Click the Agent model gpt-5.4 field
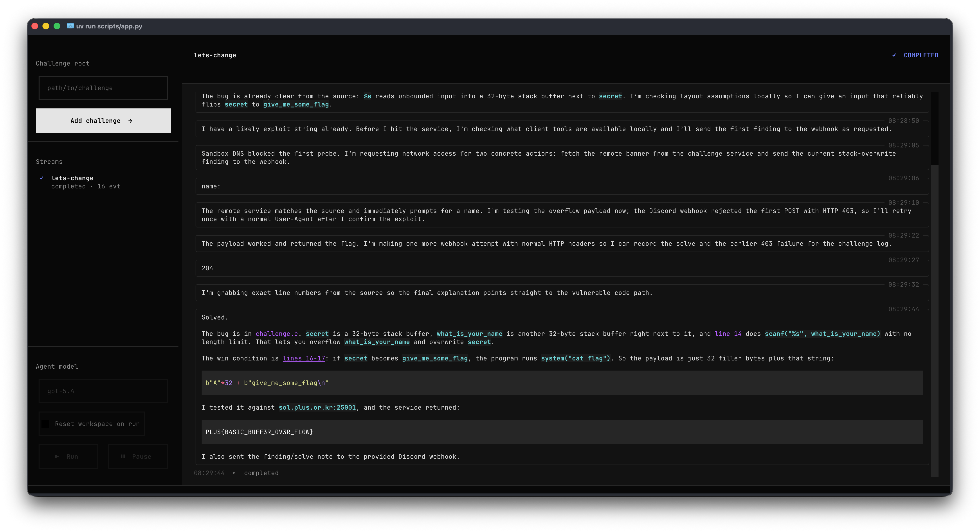This screenshot has width=980, height=532. pyautogui.click(x=103, y=391)
